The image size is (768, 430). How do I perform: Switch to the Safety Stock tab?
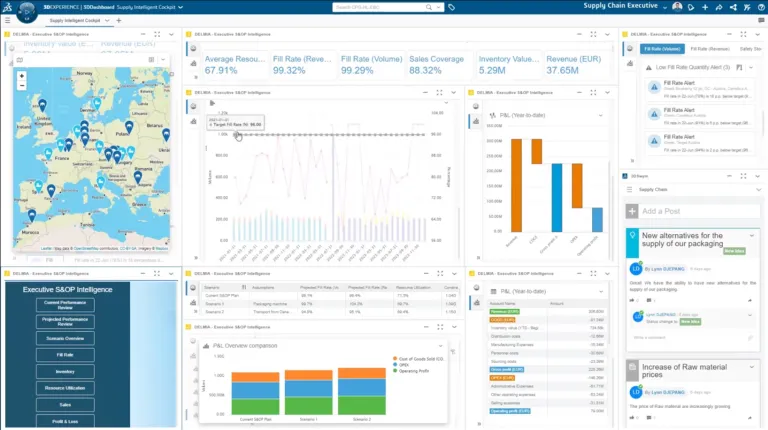[750, 49]
